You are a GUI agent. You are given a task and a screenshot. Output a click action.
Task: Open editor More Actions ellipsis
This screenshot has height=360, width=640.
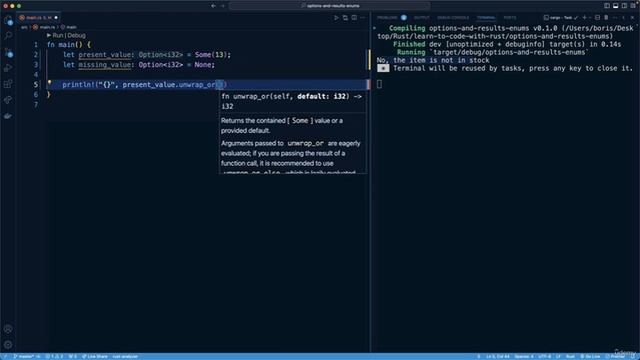[x=363, y=18]
